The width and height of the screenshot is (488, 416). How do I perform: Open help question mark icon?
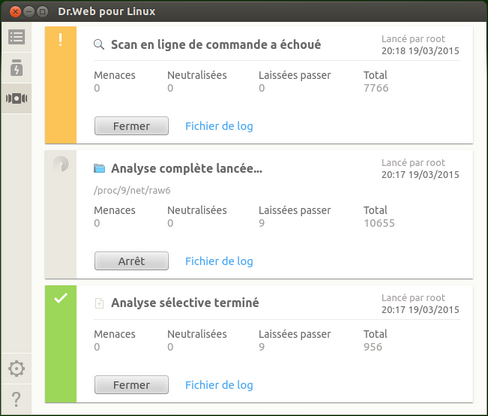[x=16, y=399]
